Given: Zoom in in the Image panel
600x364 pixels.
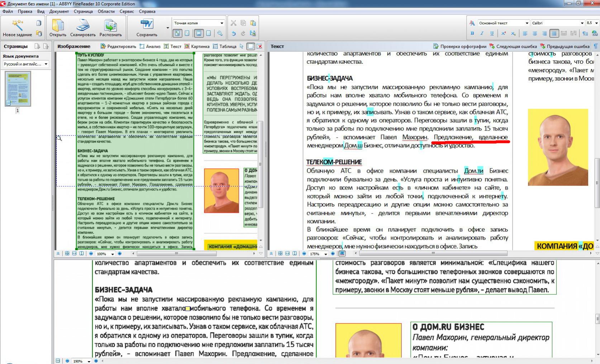Looking at the screenshot, I should 119,254.
